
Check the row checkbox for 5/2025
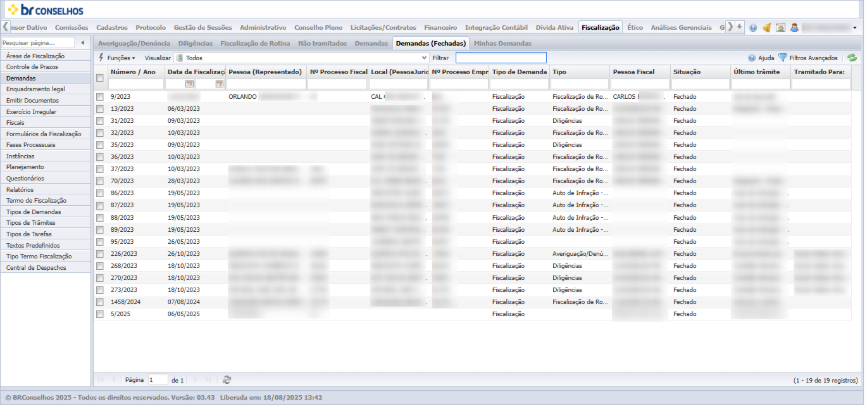100,314
